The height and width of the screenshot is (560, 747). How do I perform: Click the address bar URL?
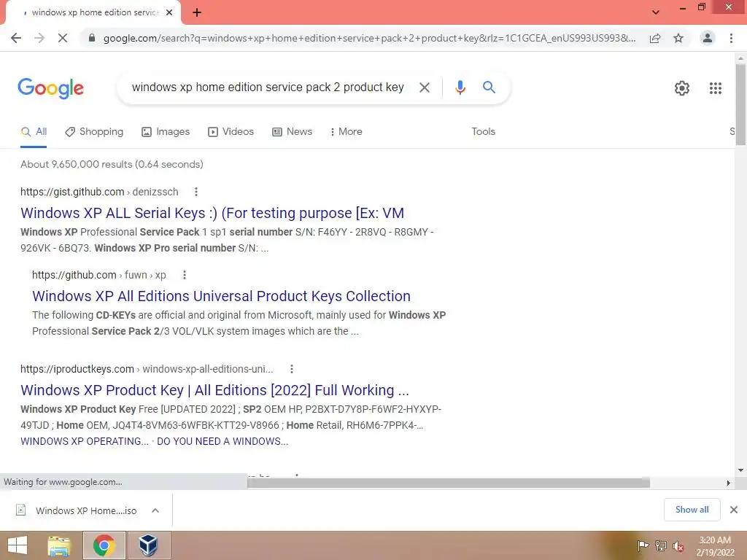(x=369, y=38)
